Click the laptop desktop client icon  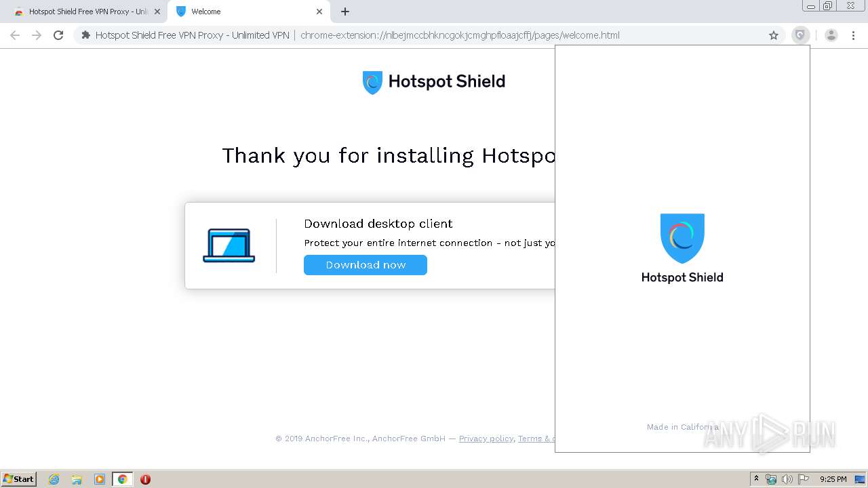[229, 245]
